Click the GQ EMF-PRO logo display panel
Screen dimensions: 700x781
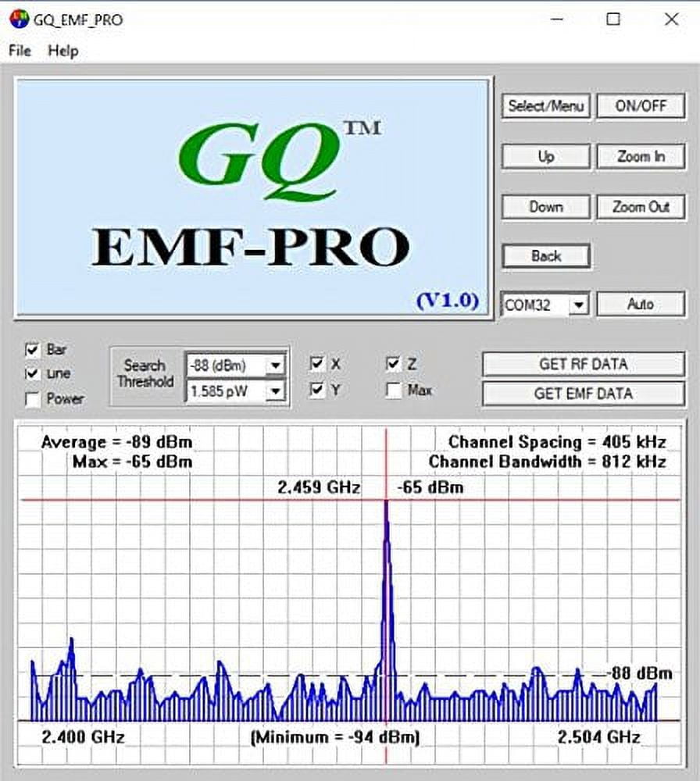254,197
